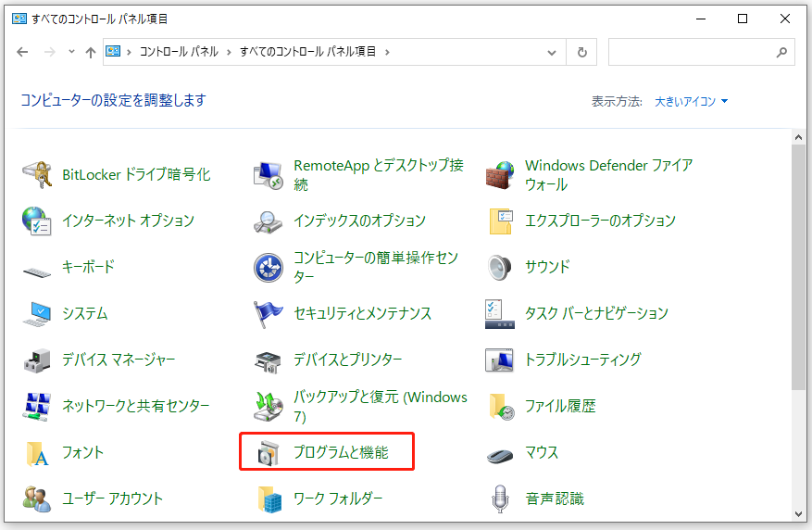Expand the chevron before コントロール パネル breadcrumb
The image size is (812, 530).
pos(129,52)
